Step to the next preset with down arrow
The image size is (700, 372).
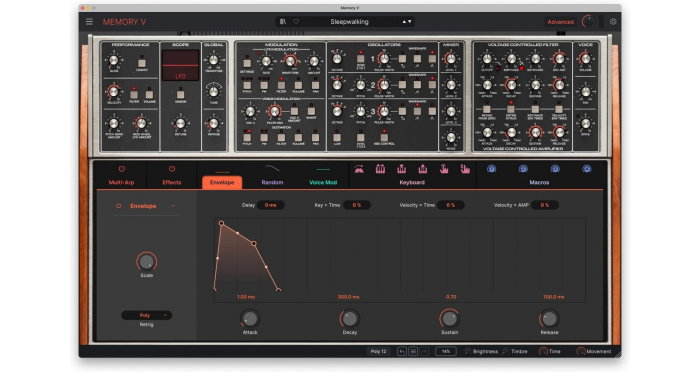(x=409, y=21)
